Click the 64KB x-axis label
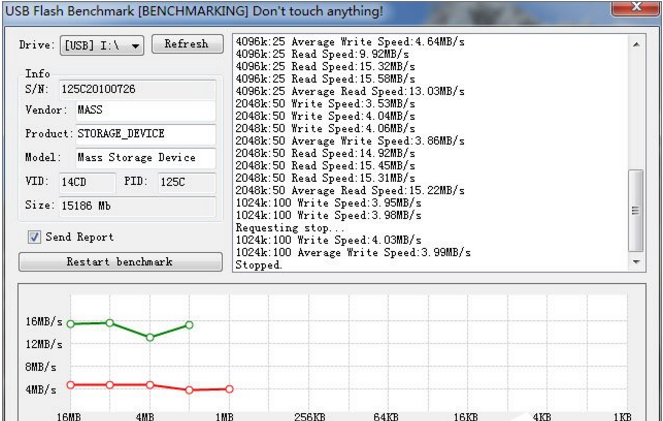This screenshot has width=663, height=421. pyautogui.click(x=386, y=417)
